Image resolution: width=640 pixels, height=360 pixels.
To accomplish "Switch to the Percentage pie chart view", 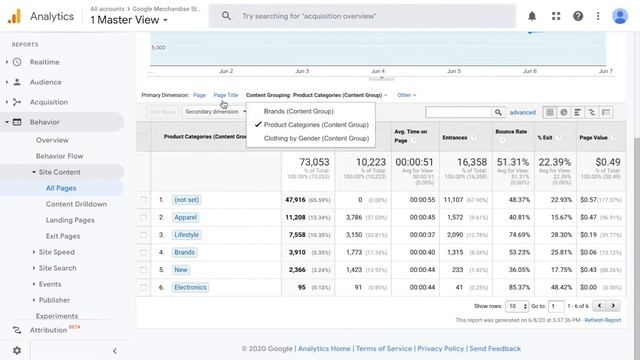I will click(564, 112).
